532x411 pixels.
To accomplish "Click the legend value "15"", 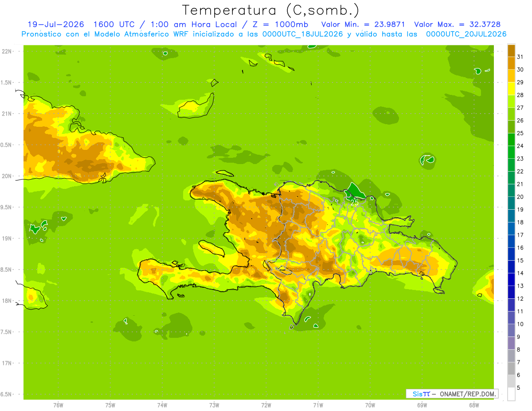I will coord(520,261).
